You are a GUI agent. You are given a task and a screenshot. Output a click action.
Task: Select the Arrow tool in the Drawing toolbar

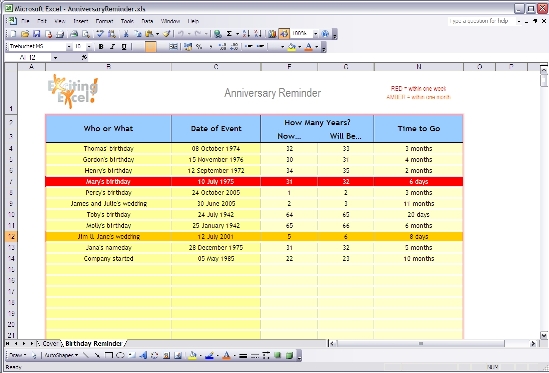tap(97, 355)
